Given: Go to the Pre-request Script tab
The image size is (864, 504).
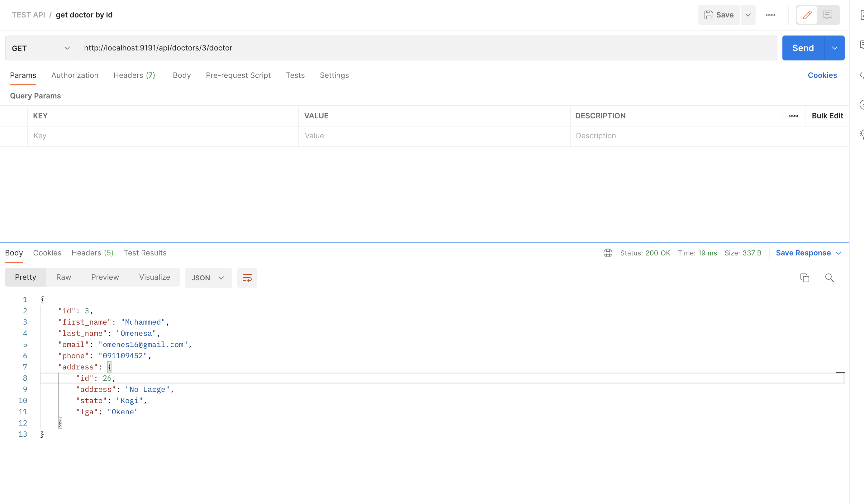Looking at the screenshot, I should 238,75.
